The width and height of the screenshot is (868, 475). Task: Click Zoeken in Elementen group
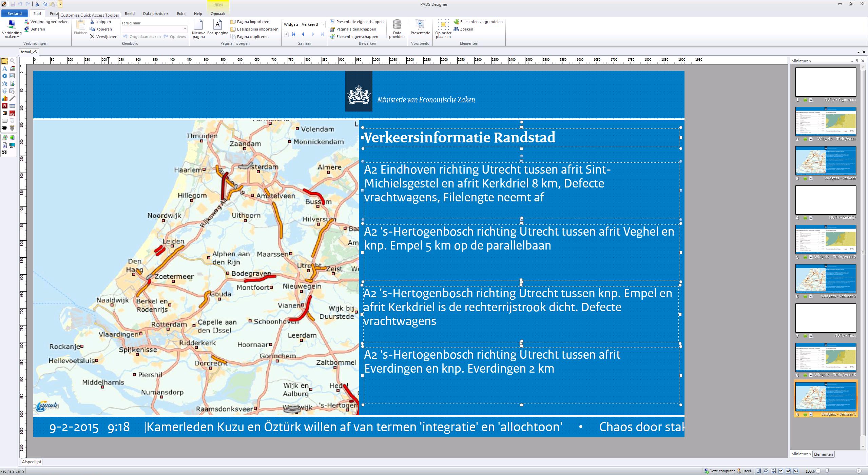coord(463,29)
